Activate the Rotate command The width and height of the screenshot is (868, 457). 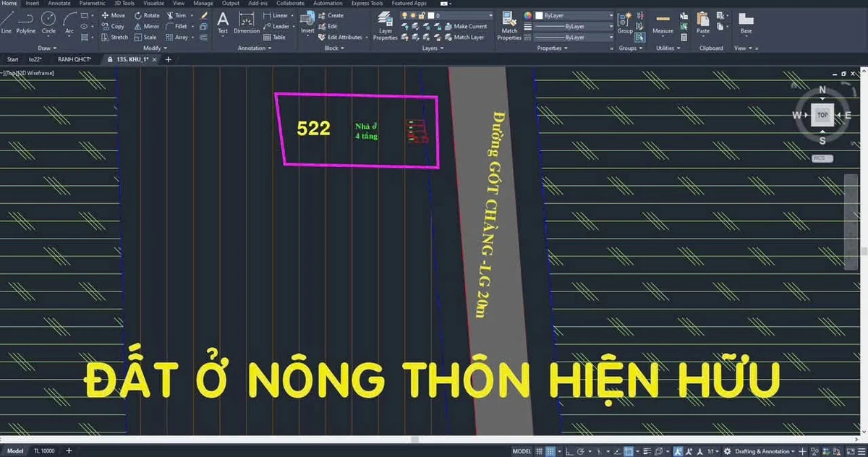[x=148, y=15]
